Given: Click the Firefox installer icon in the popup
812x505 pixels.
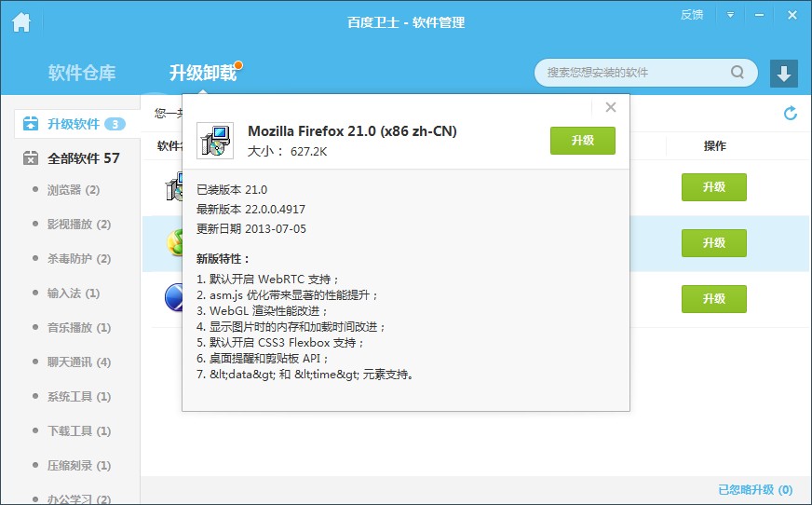Looking at the screenshot, I should [x=215, y=141].
